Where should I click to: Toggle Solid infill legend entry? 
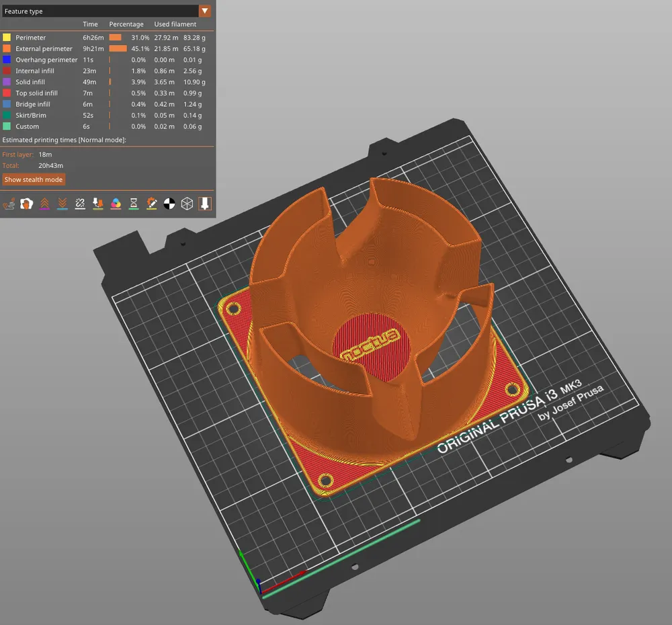click(30, 82)
